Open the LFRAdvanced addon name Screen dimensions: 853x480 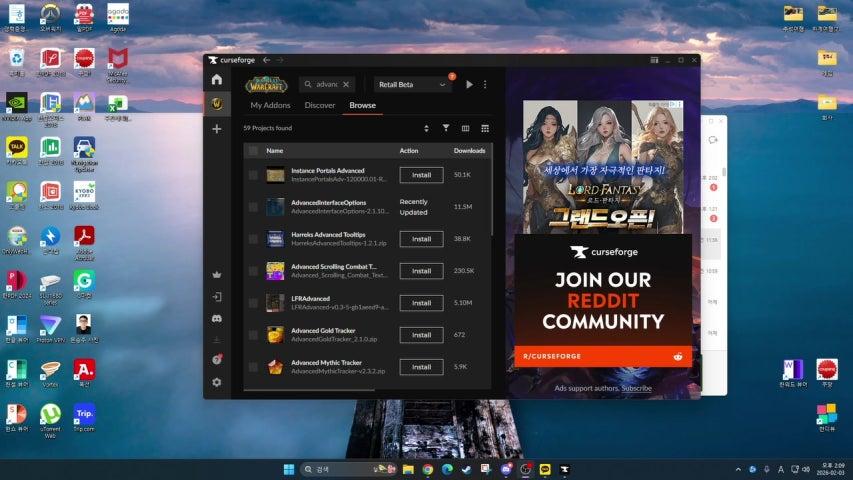coord(310,299)
